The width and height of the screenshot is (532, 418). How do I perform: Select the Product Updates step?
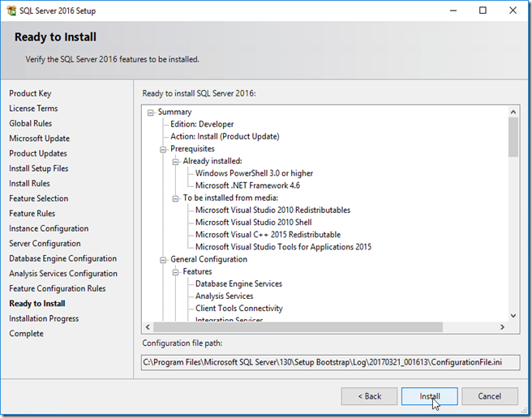point(38,153)
